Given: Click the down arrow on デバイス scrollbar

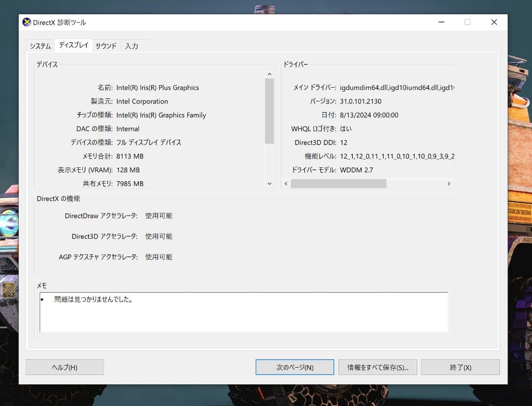Looking at the screenshot, I should [269, 183].
